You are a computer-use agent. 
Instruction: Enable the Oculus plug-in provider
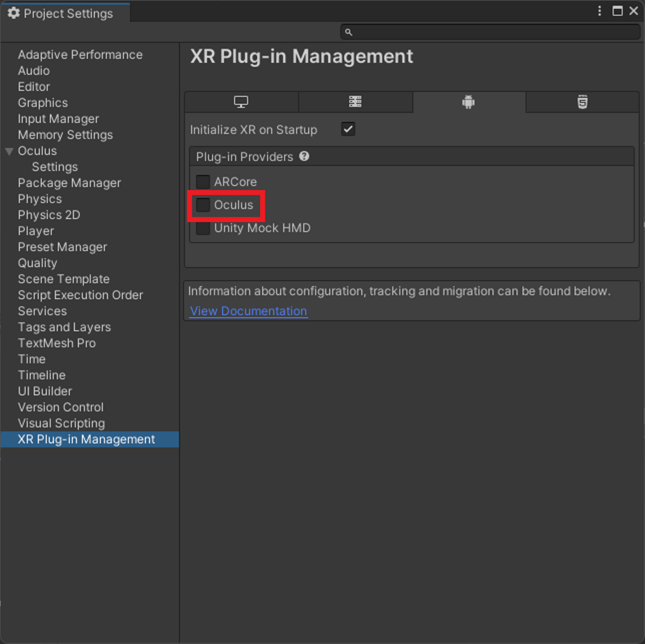click(203, 205)
